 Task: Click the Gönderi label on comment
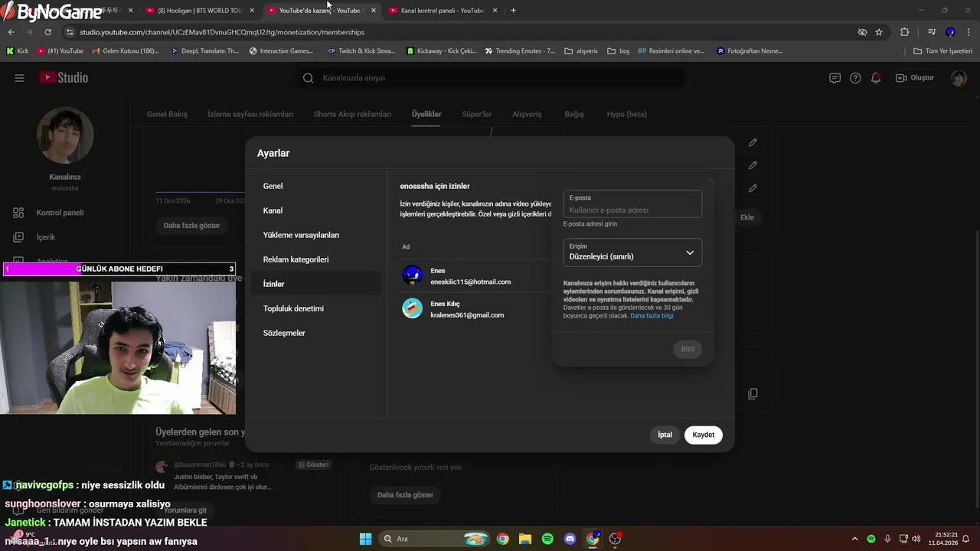(313, 465)
